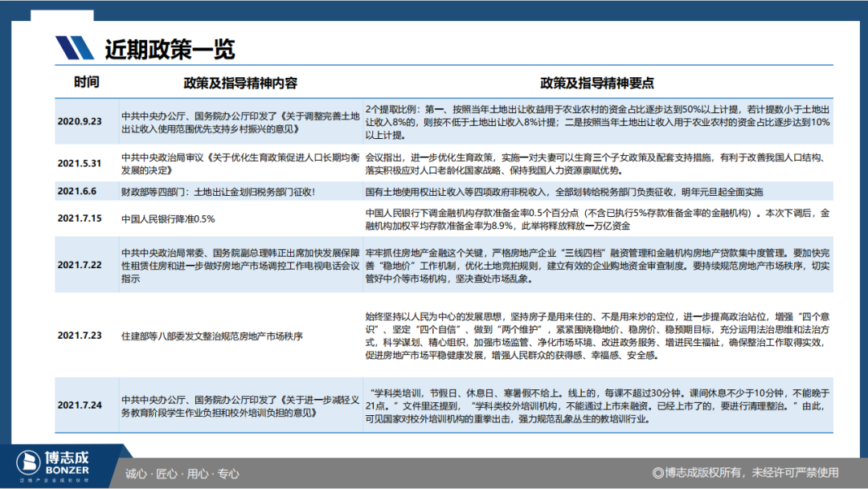Select the 2021.6.6 date cell
The image size is (868, 489).
click(x=77, y=191)
